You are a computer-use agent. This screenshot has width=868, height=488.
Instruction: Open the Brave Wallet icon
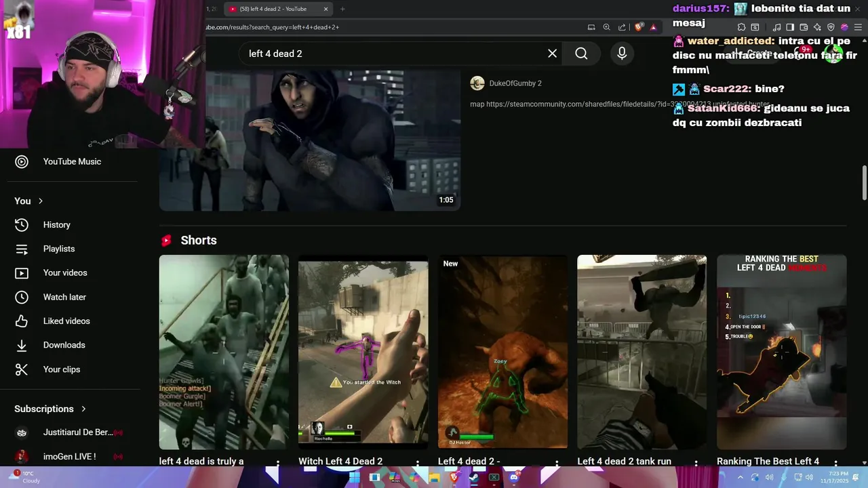coord(804,27)
